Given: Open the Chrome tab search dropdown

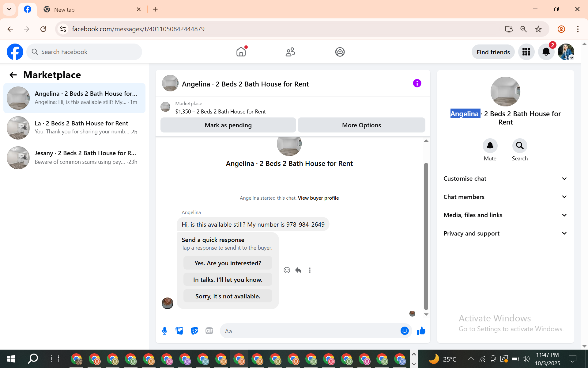Looking at the screenshot, I should [x=9, y=9].
